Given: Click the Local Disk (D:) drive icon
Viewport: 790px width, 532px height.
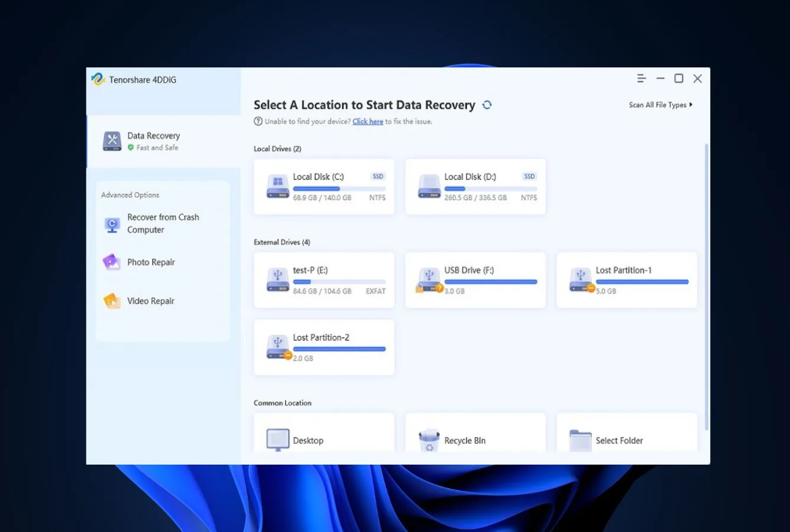Looking at the screenshot, I should click(429, 186).
